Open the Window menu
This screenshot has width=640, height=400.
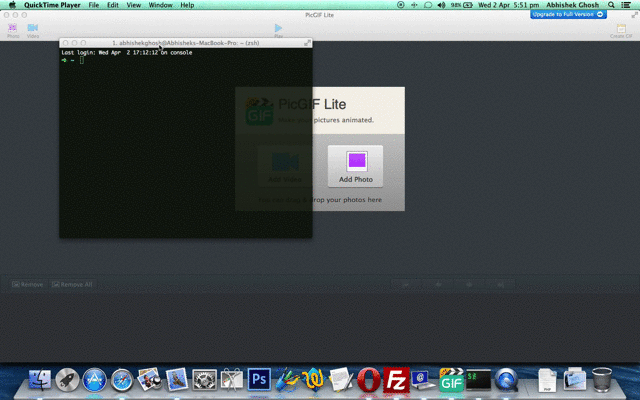click(160, 5)
